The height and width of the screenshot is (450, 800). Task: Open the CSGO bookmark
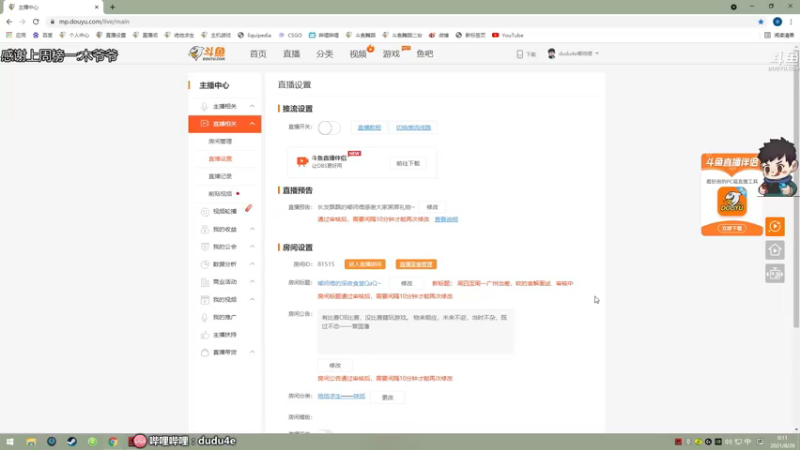click(x=290, y=35)
